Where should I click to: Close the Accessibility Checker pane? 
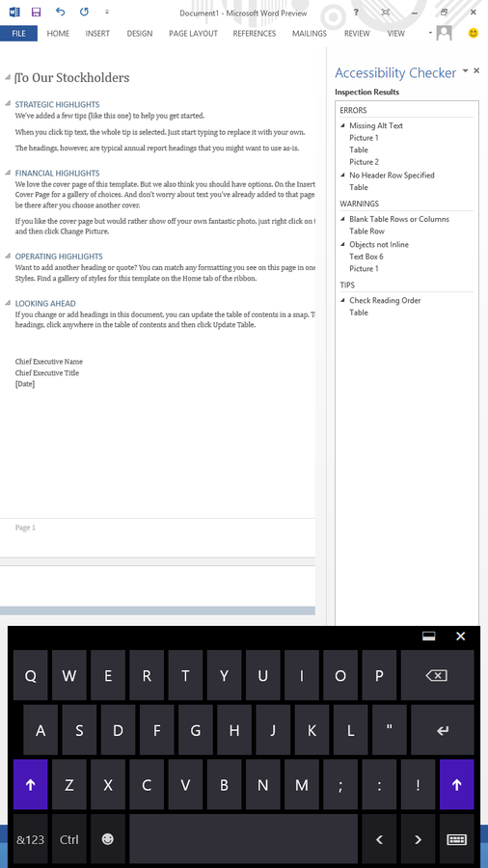[x=476, y=70]
